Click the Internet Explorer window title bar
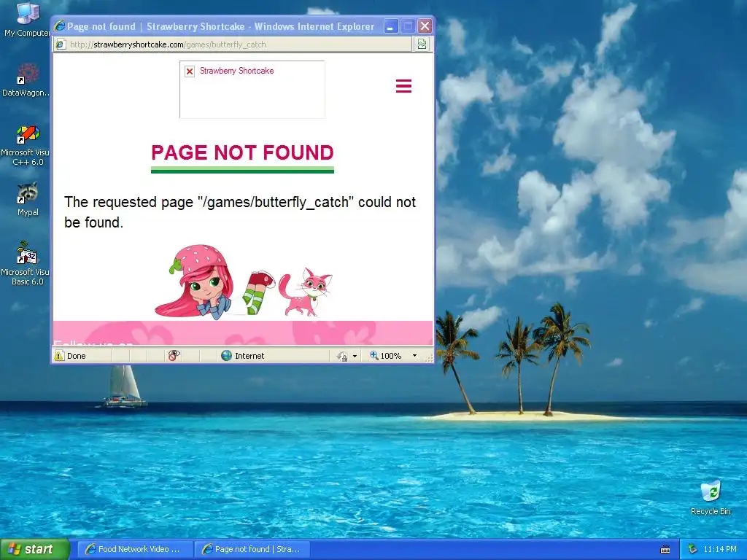 [220, 26]
